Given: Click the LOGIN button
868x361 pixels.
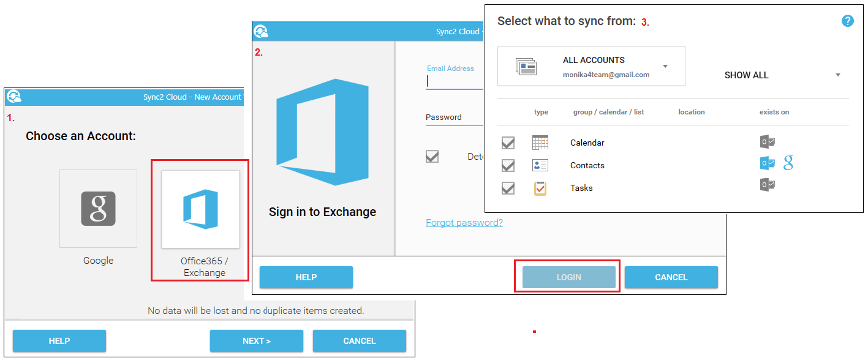Looking at the screenshot, I should (568, 277).
